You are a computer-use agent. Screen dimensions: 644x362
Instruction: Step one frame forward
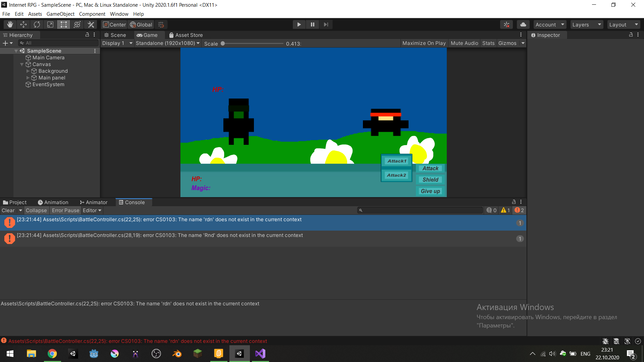(326, 24)
